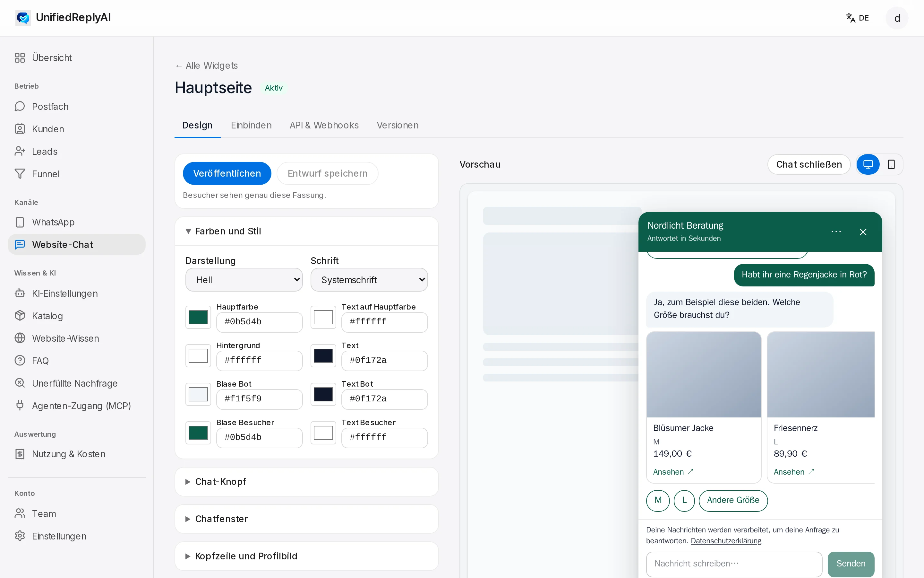This screenshot has width=924, height=578.
Task: Expand the Chatfenster section
Action: point(306,519)
